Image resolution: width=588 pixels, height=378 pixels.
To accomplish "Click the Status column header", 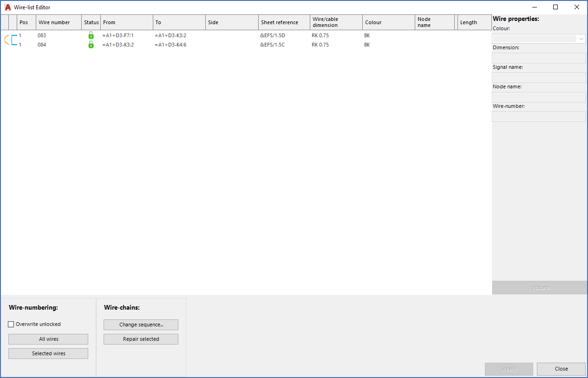I will click(91, 22).
